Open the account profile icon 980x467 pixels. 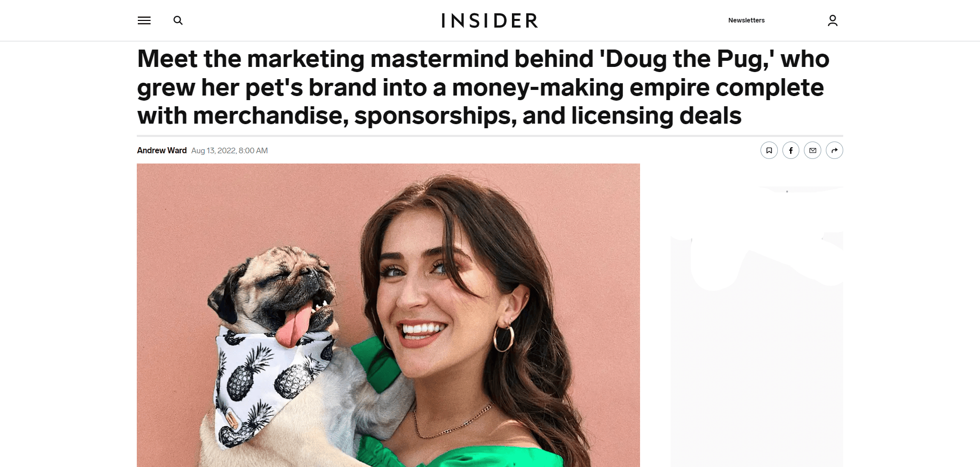(832, 20)
